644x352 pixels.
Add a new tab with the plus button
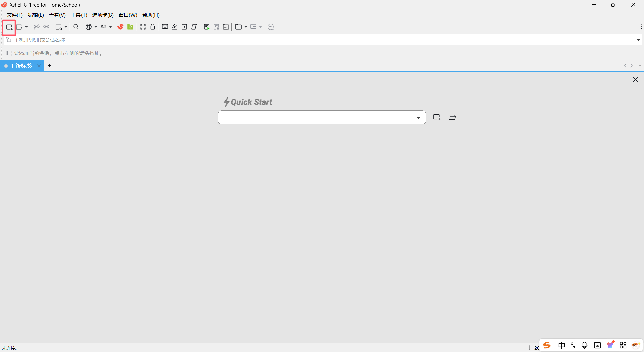(x=49, y=66)
